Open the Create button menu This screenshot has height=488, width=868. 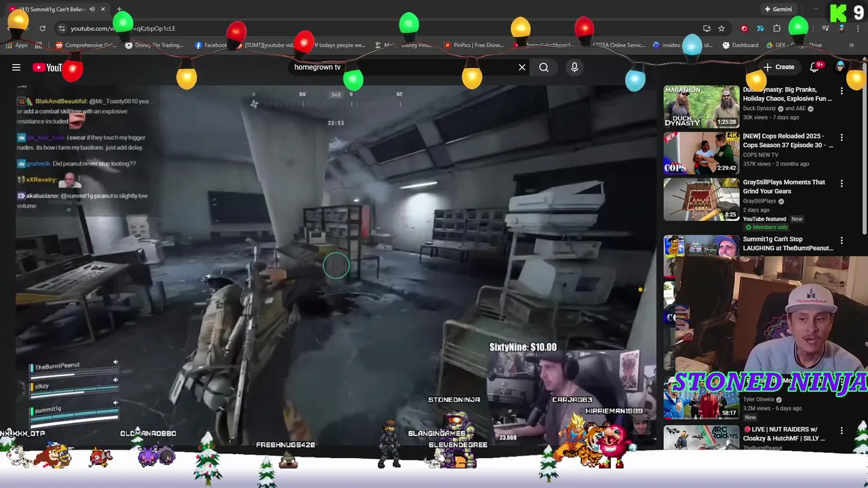tap(778, 67)
